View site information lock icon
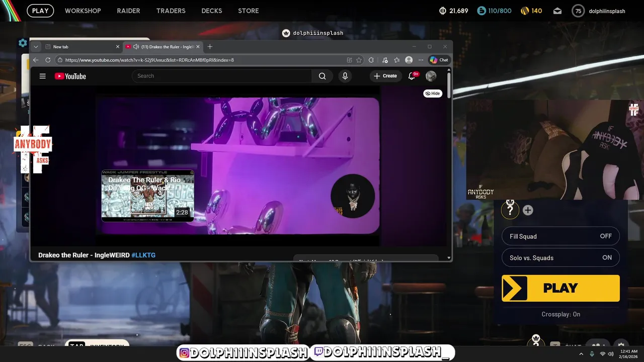This screenshot has height=362, width=644. (60, 60)
